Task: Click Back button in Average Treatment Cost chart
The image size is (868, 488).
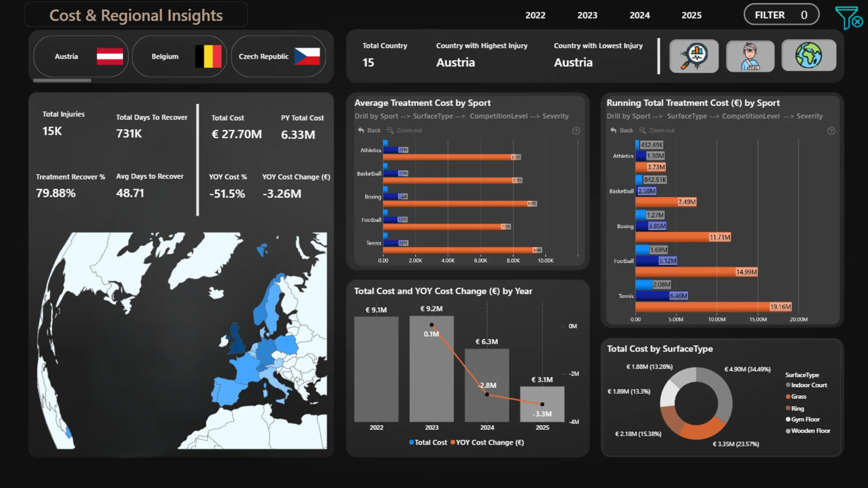Action: 369,130
